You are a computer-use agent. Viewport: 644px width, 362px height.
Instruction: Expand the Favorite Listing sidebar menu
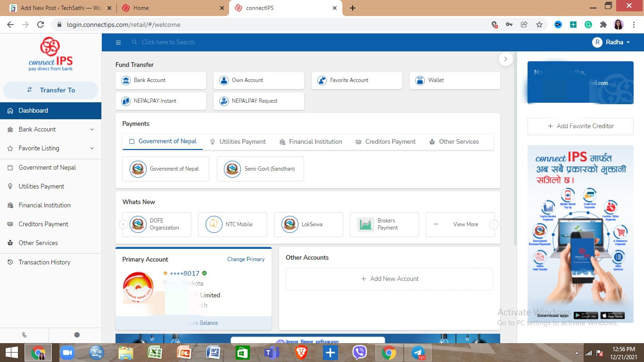(50, 148)
